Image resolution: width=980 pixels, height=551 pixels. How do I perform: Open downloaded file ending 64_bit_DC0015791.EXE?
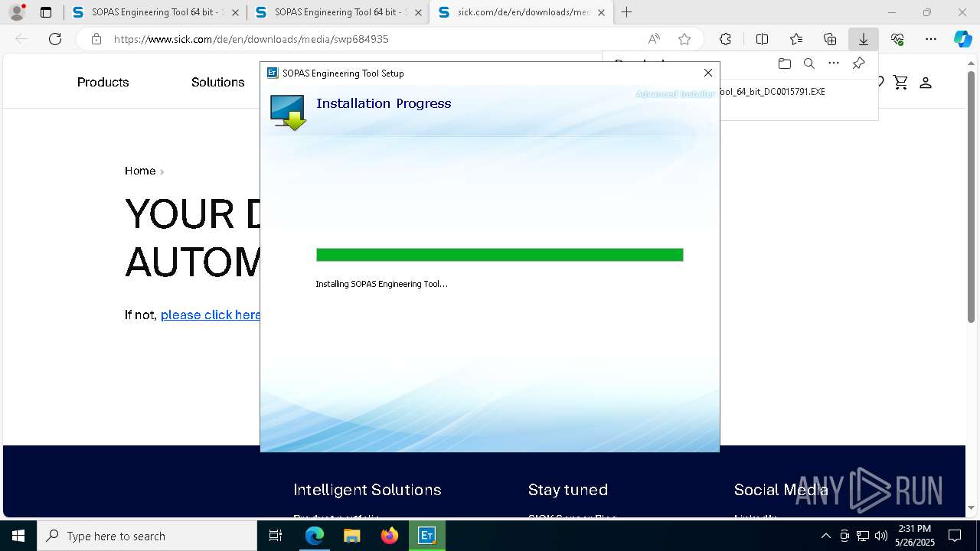pyautogui.click(x=773, y=92)
